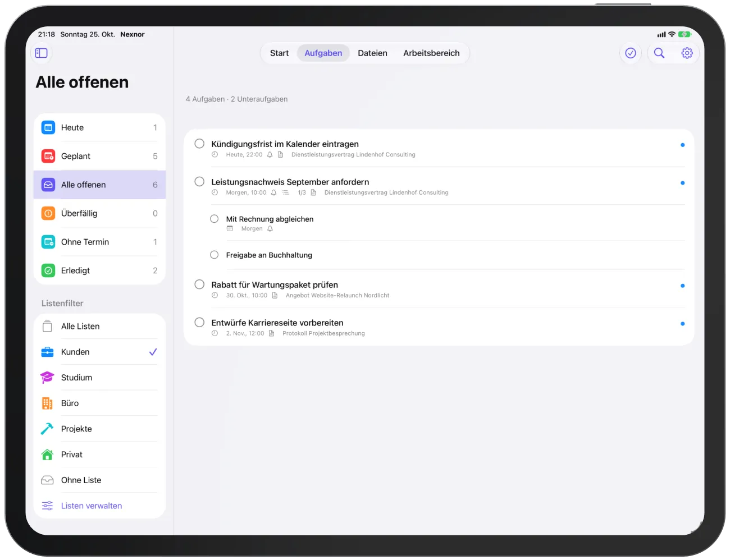Select the Aufgaben tab
The width and height of the screenshot is (730, 560).
point(323,53)
